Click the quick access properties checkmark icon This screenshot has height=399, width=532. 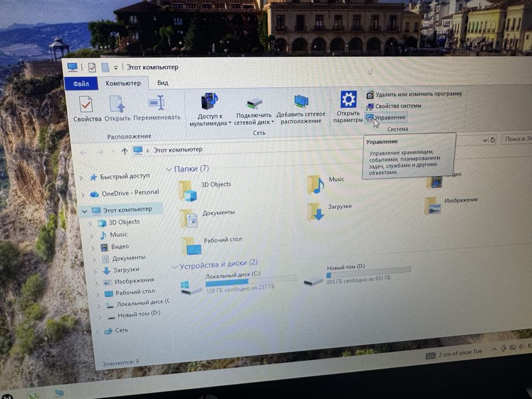(x=92, y=67)
